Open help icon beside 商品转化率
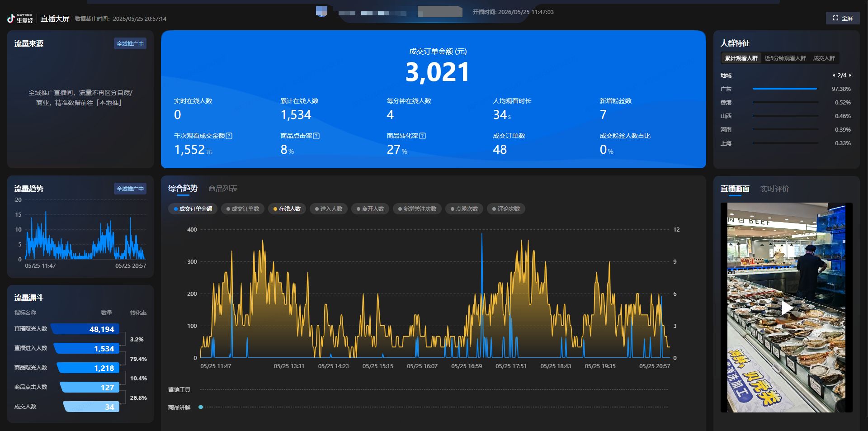868x431 pixels. 423,136
